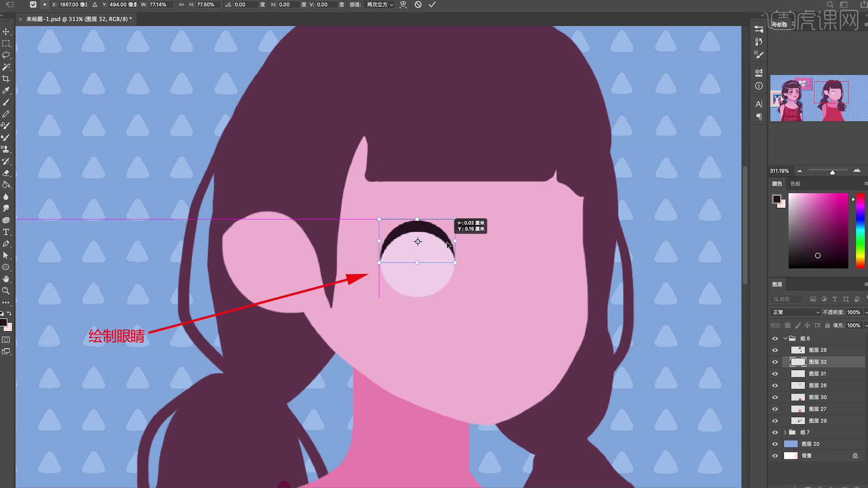This screenshot has height=488, width=868.
Task: Select the Eraser tool
Action: pyautogui.click(x=6, y=173)
